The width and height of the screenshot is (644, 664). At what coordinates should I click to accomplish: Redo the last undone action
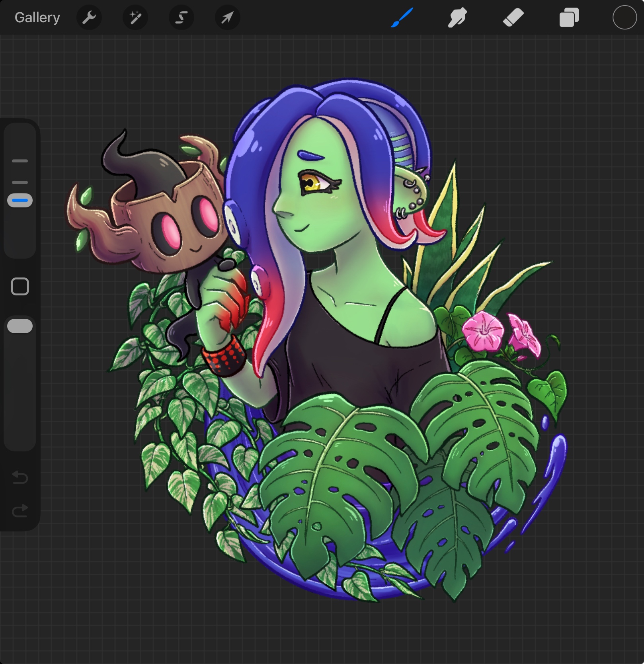pos(20,510)
